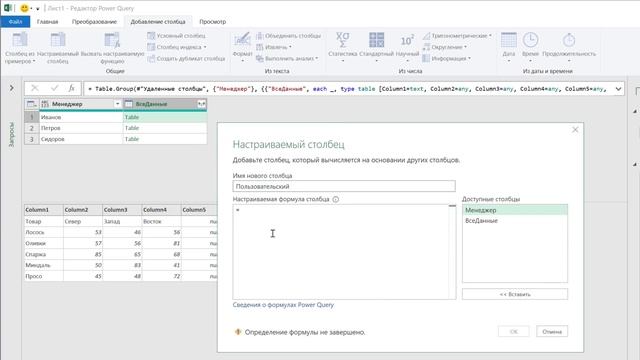Click Объединить столбцы in ribbon
The height and width of the screenshot is (360, 640).
(x=288, y=36)
